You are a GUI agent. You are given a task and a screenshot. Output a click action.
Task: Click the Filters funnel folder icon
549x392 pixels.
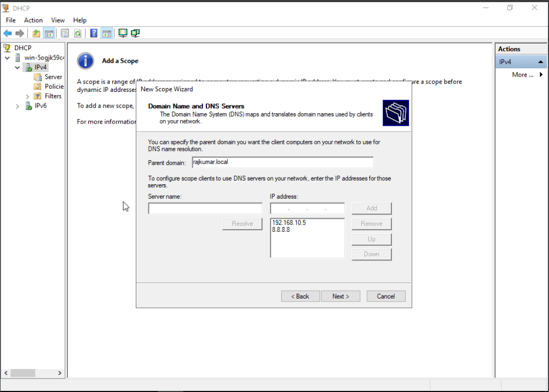point(38,96)
